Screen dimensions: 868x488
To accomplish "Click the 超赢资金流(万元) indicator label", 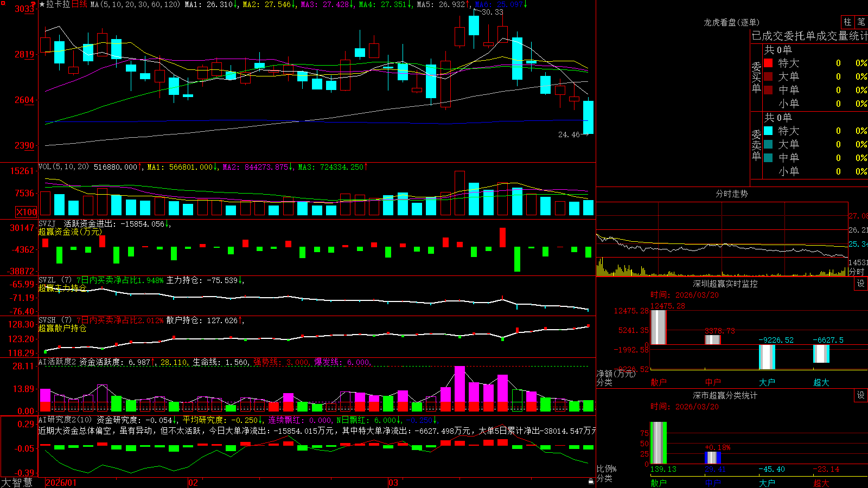I will tap(70, 232).
